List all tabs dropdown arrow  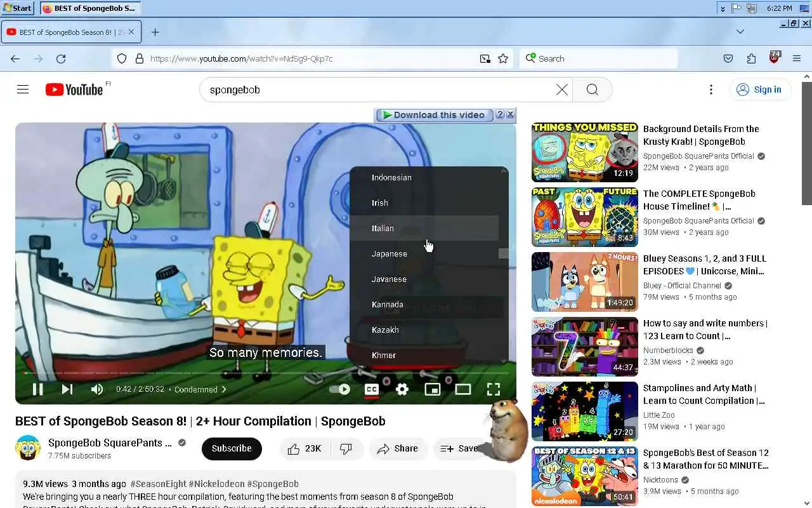point(740,32)
